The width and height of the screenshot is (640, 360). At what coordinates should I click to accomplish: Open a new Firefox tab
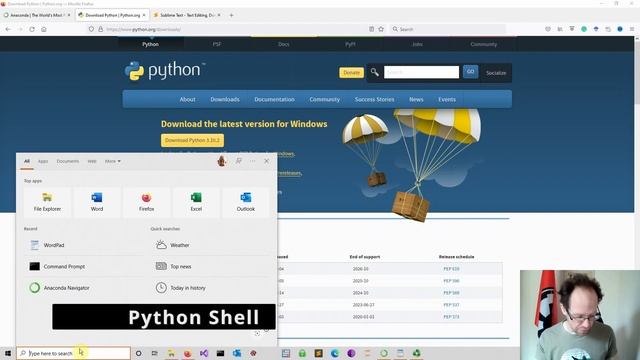[231, 15]
